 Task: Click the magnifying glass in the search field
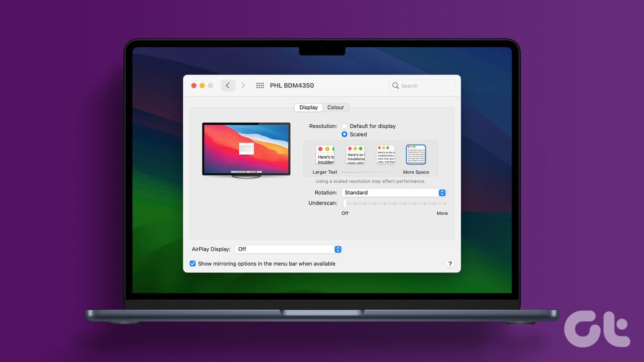coord(395,85)
